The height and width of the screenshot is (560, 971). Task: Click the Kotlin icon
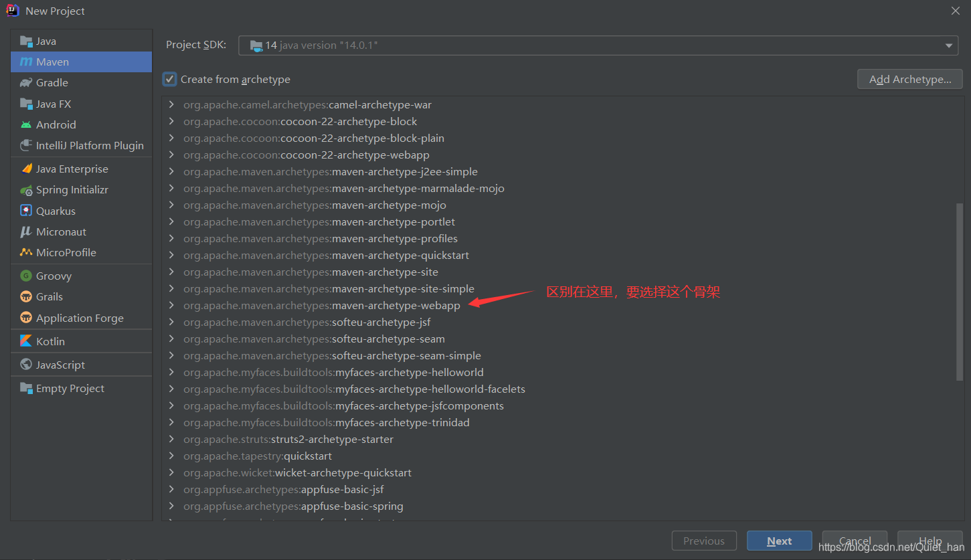pos(26,341)
